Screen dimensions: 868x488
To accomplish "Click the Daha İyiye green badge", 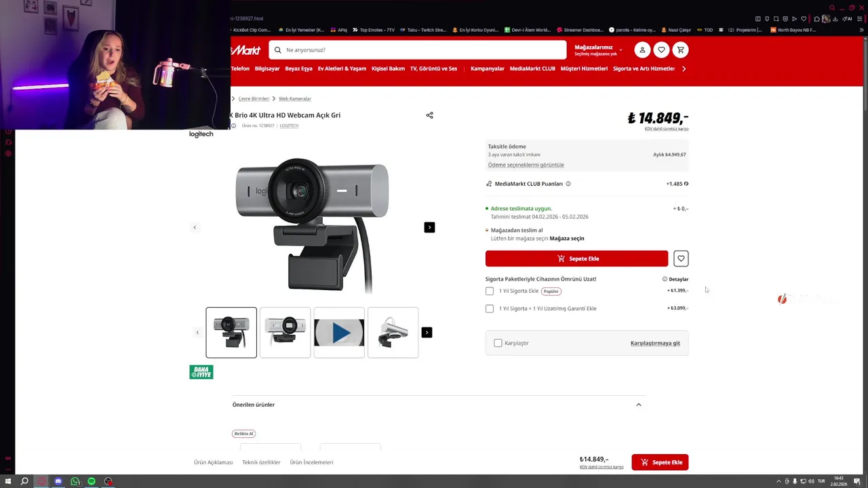I will (x=201, y=372).
